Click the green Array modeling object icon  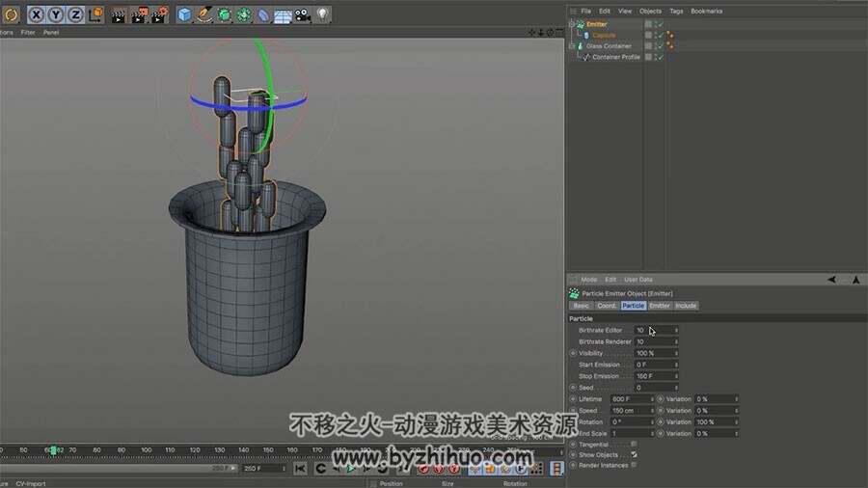tap(244, 14)
